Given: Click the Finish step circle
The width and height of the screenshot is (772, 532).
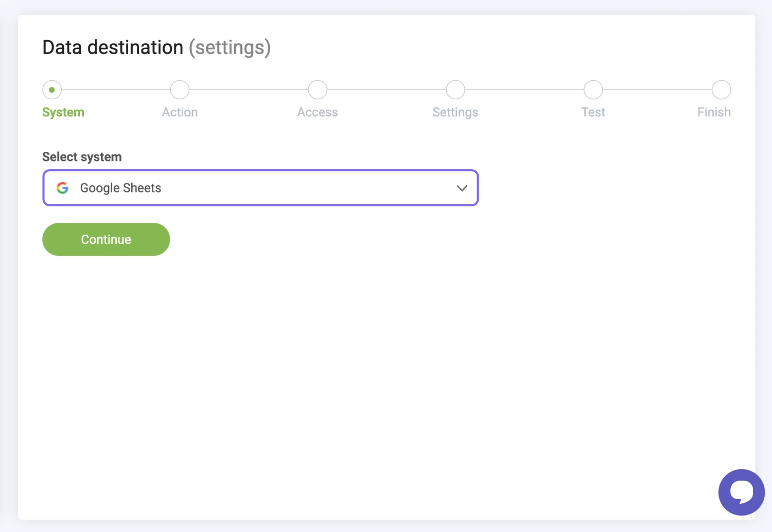Looking at the screenshot, I should click(x=721, y=90).
